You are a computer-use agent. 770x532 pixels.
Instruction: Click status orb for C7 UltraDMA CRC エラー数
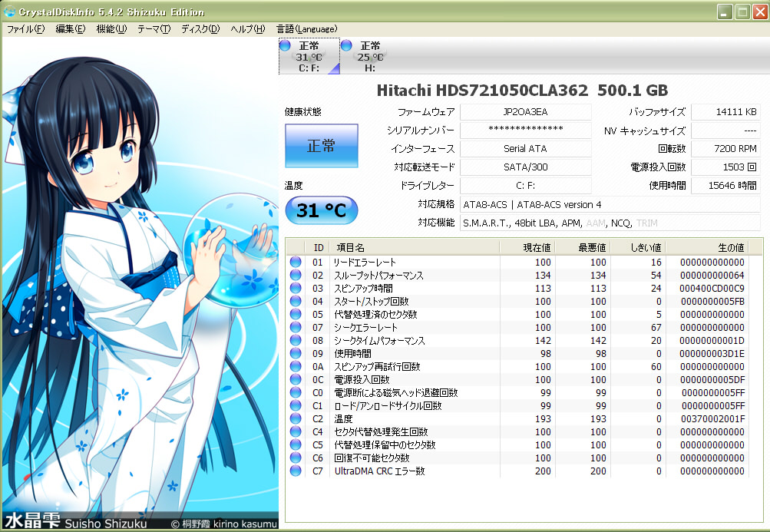tap(296, 471)
